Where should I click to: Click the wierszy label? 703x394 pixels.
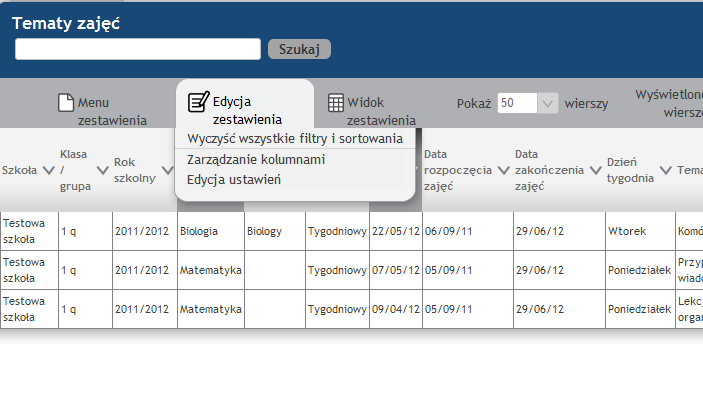pos(586,104)
